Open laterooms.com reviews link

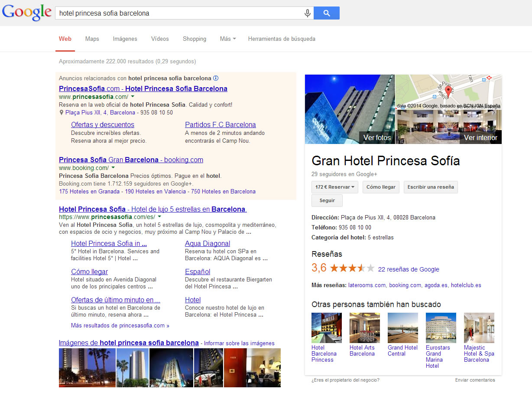point(367,285)
